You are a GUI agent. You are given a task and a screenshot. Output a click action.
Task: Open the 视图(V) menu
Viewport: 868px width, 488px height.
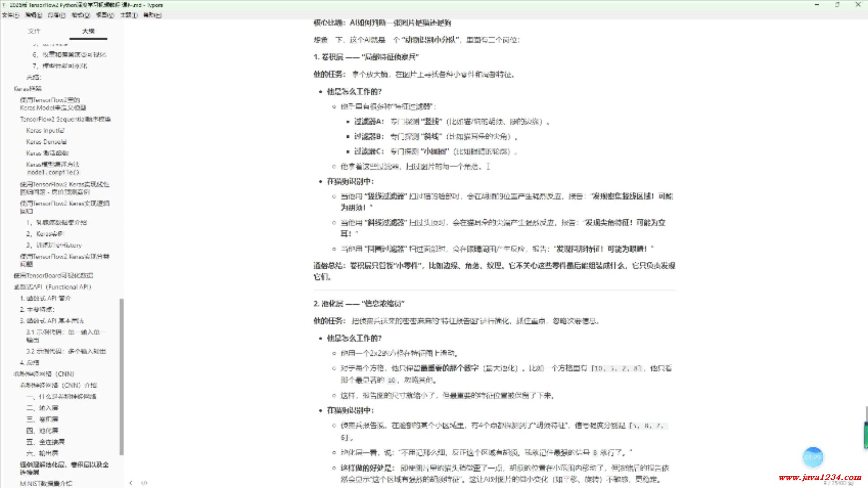coord(104,15)
